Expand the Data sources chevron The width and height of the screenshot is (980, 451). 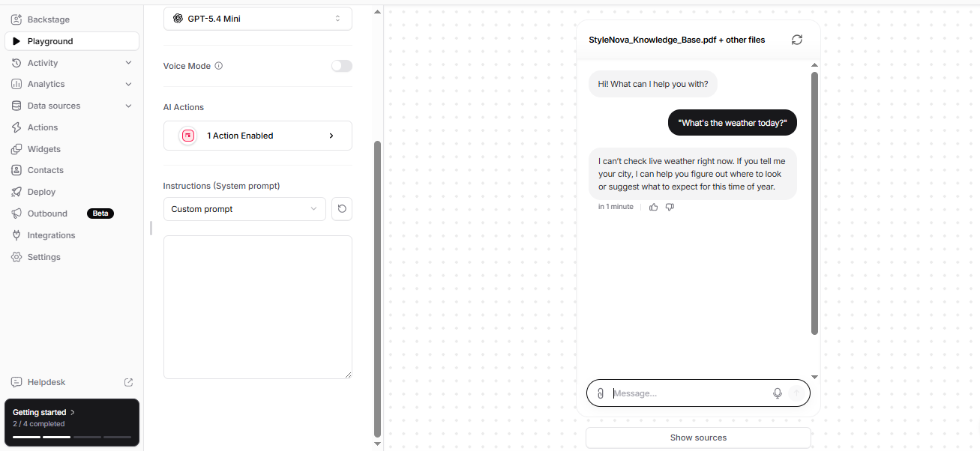[128, 106]
